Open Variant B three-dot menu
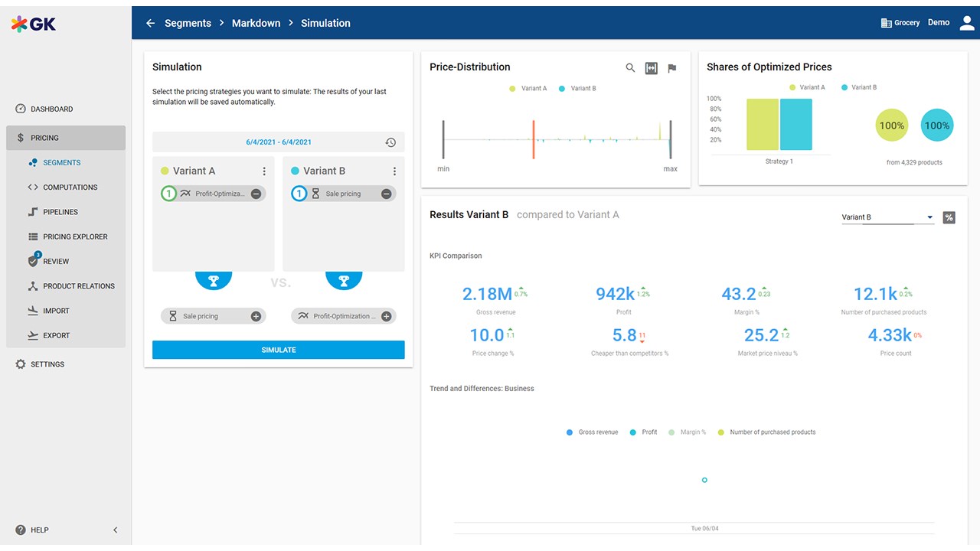The height and width of the screenshot is (551, 980). pos(394,171)
